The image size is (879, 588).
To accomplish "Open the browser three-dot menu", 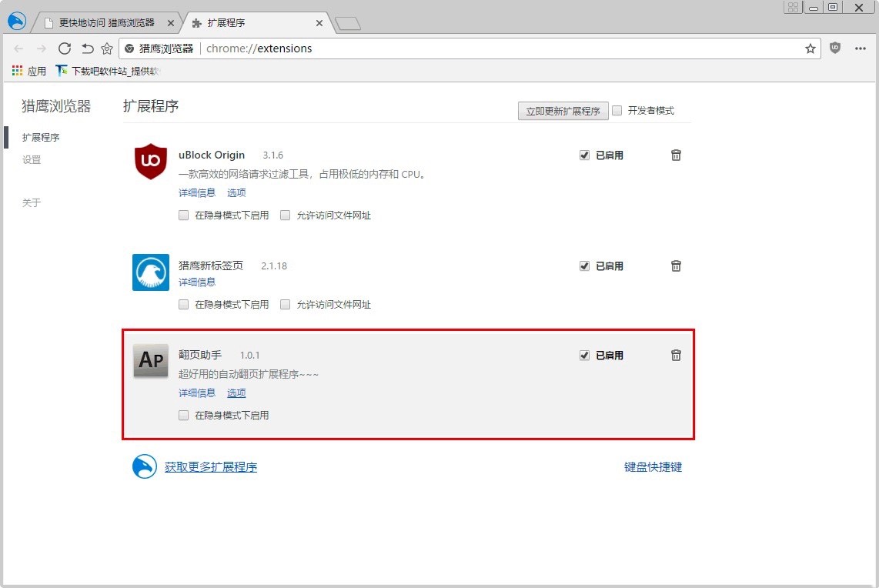I will tap(861, 48).
